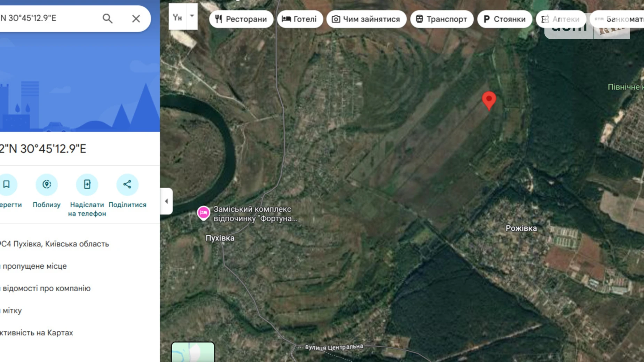Click the coordinates search input field
Viewport: 644px width, 362px height.
coord(49,18)
